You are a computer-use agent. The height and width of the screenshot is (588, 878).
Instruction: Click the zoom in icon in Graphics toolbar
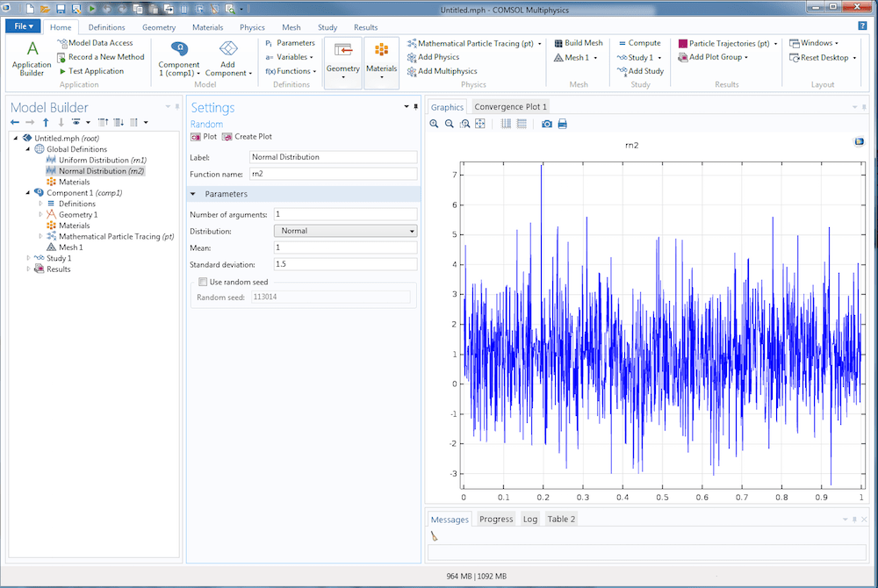tap(435, 124)
